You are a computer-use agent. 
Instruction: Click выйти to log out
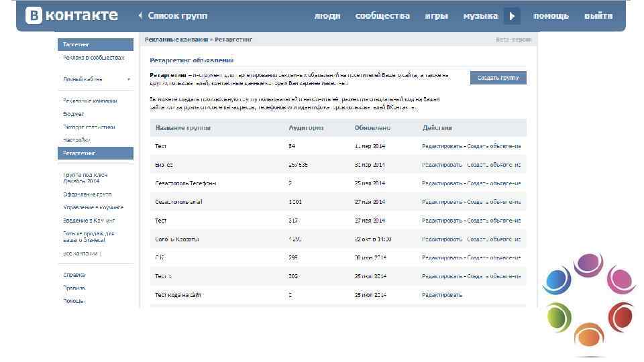click(598, 16)
